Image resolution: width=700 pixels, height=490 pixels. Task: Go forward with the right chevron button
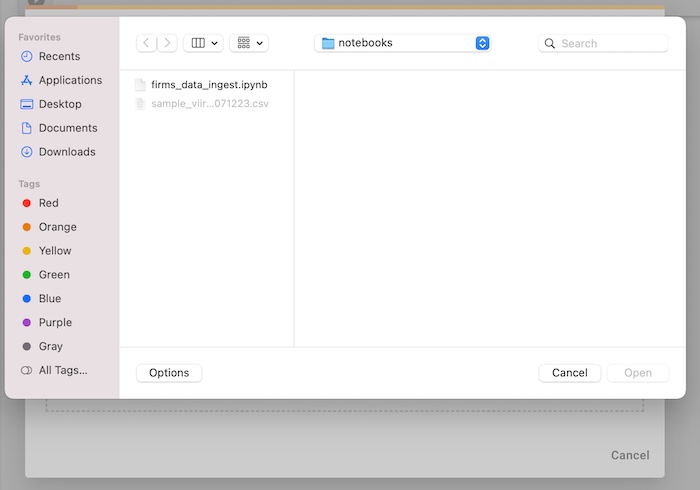167,43
